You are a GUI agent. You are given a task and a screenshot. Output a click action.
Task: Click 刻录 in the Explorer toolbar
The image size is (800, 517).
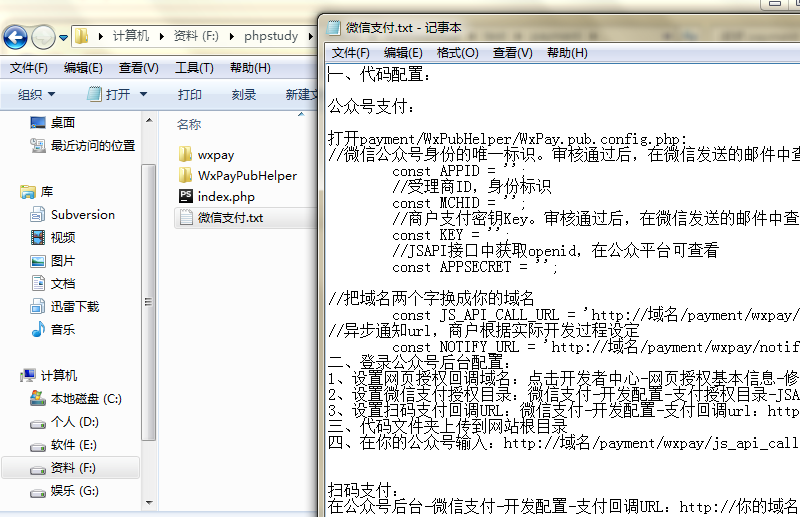pyautogui.click(x=243, y=94)
